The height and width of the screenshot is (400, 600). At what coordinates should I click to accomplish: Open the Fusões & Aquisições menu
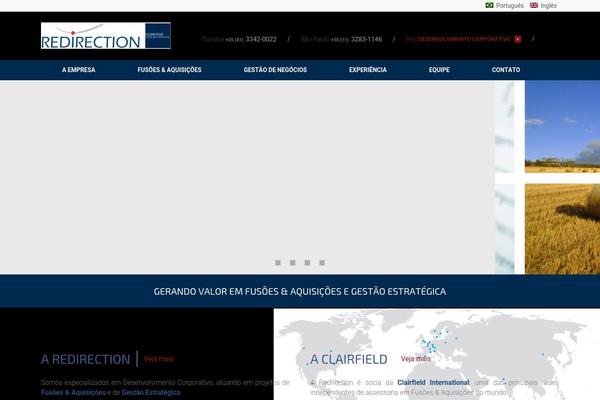169,70
